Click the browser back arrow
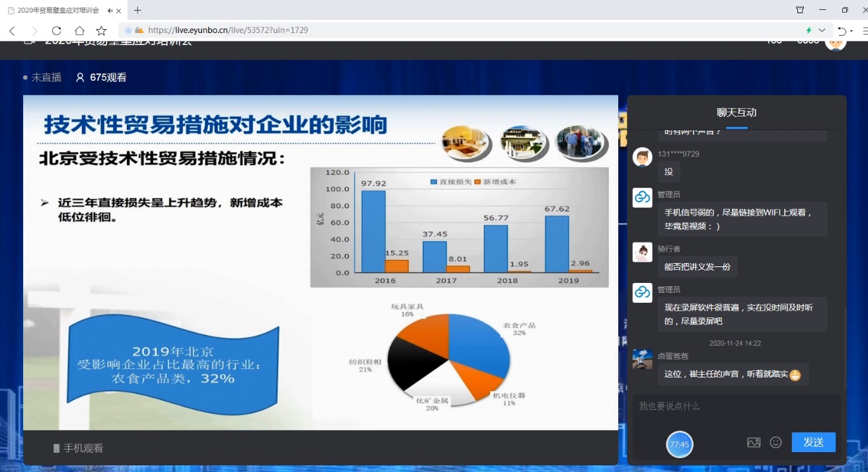Screen dimensions: 868x472 pos(12,30)
